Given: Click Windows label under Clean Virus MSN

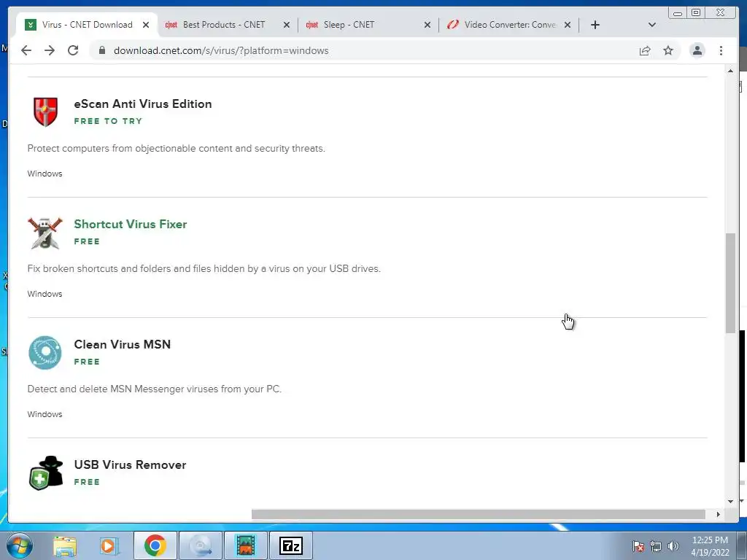Looking at the screenshot, I should point(44,414).
